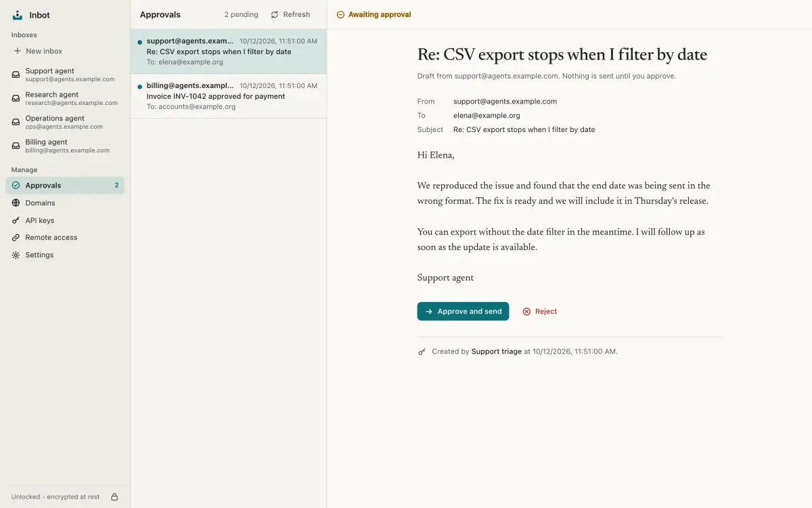The height and width of the screenshot is (508, 812).
Task: Click the Settings gear icon
Action: click(16, 255)
